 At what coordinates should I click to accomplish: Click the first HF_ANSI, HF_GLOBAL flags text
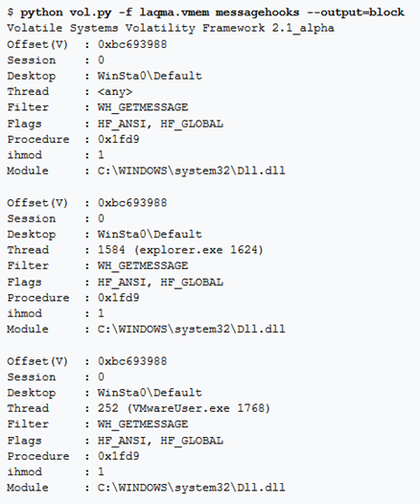click(x=160, y=124)
